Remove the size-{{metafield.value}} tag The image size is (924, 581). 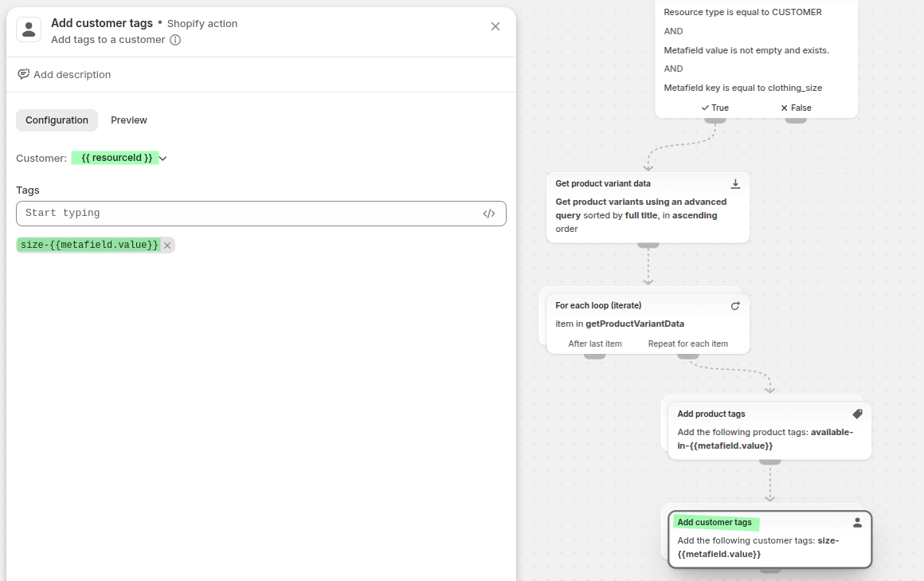click(x=167, y=245)
